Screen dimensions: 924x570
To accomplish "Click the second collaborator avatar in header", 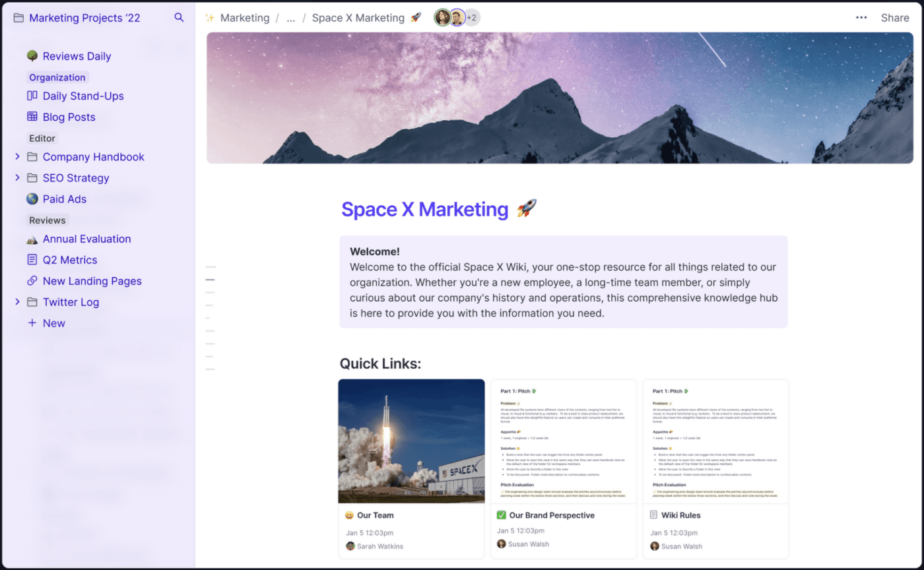I will (457, 18).
